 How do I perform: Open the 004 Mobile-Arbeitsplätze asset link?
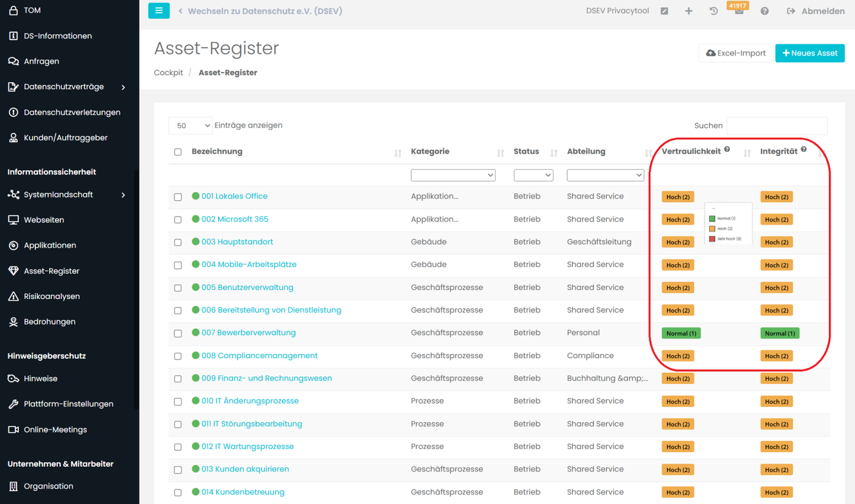[249, 265]
